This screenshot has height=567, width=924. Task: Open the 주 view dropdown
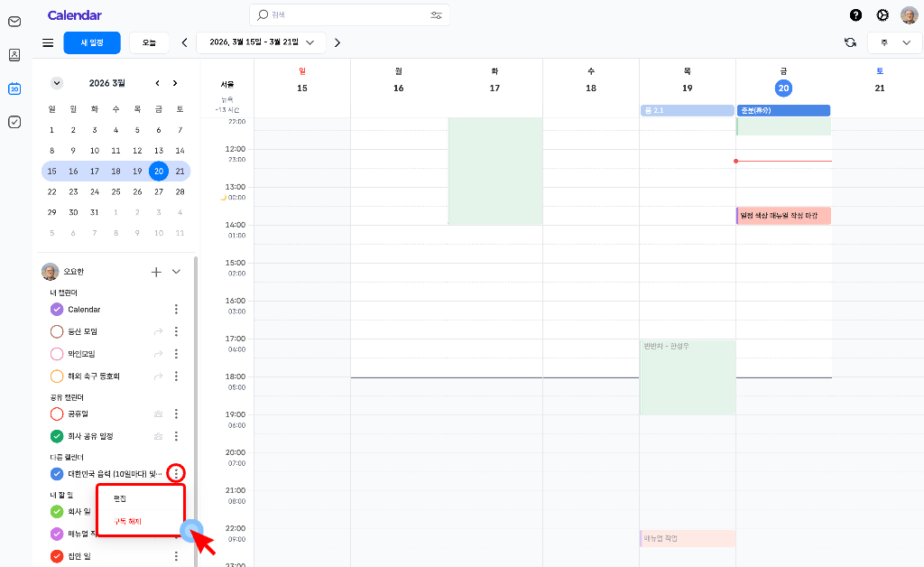coord(895,42)
